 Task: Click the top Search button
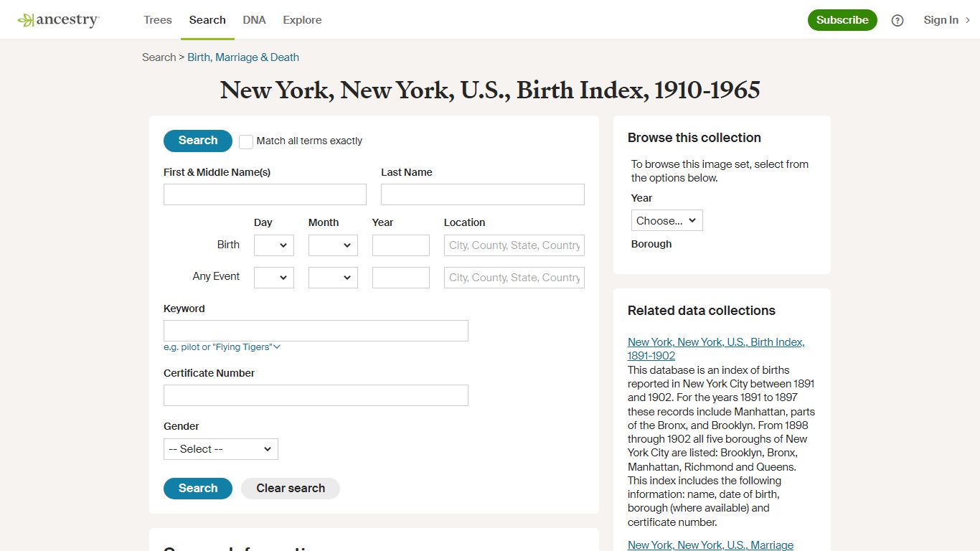(x=198, y=141)
